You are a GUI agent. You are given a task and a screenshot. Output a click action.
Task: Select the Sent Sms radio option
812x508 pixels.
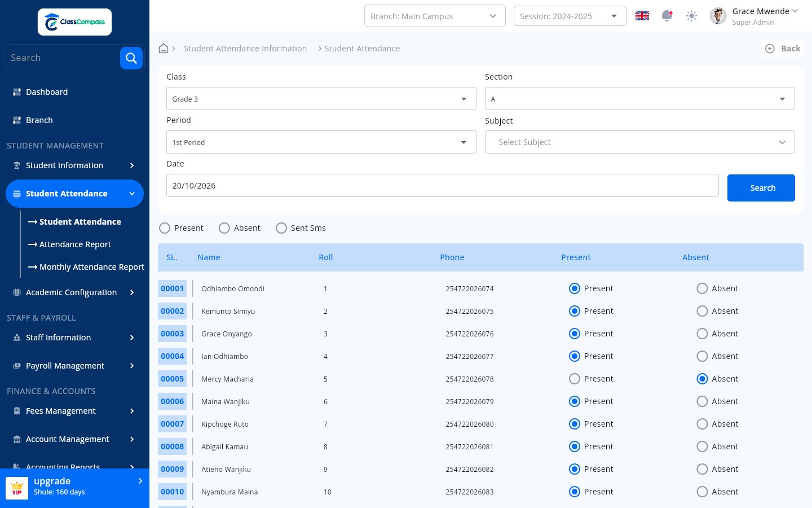click(281, 228)
